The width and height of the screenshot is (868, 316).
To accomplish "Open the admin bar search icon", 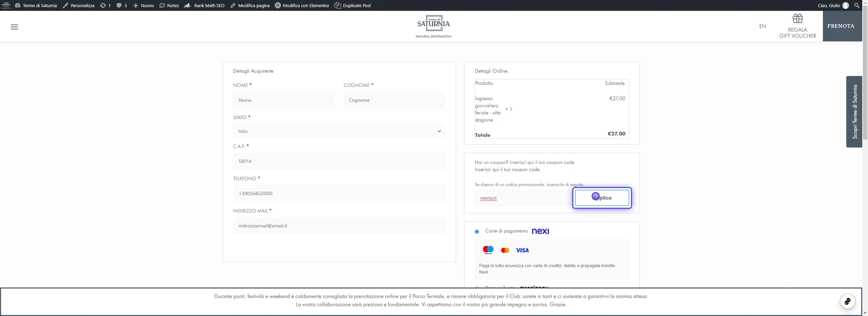I will pyautogui.click(x=857, y=5).
